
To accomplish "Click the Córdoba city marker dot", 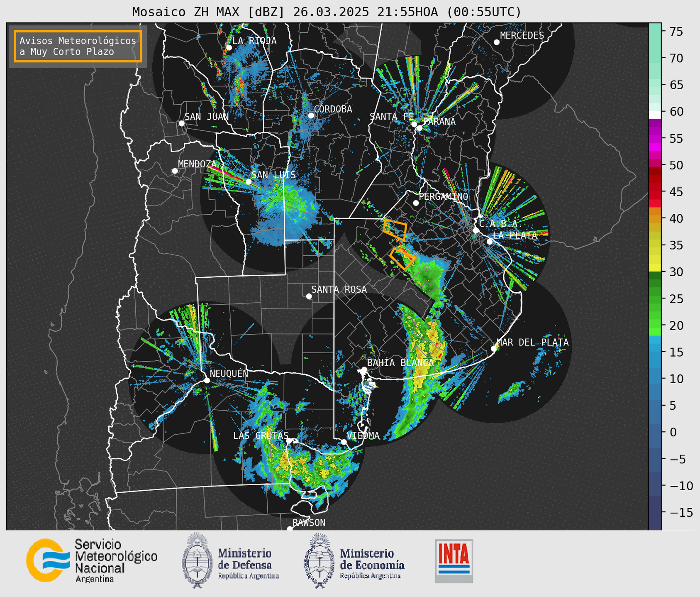I will pos(311,115).
